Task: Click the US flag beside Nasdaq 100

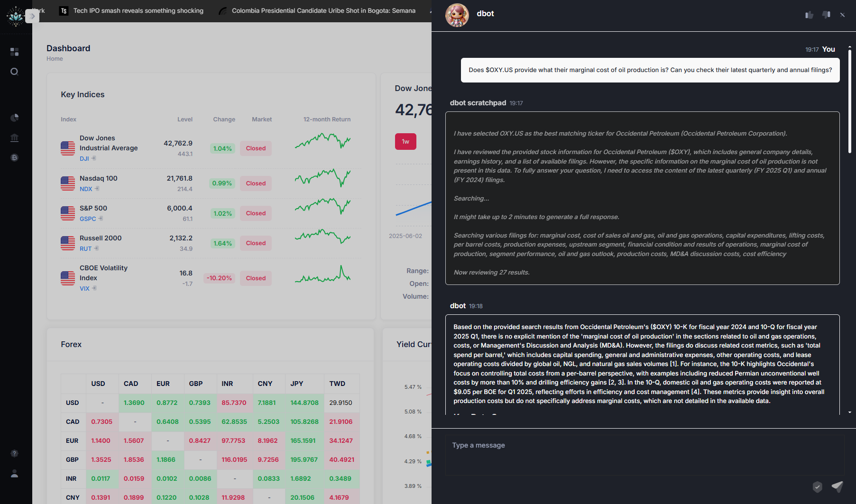Action: coord(68,183)
